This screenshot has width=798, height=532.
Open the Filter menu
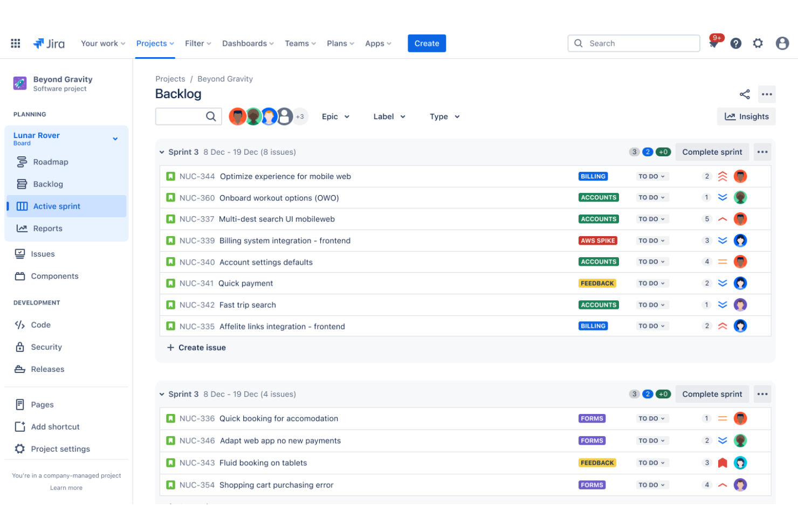click(198, 44)
